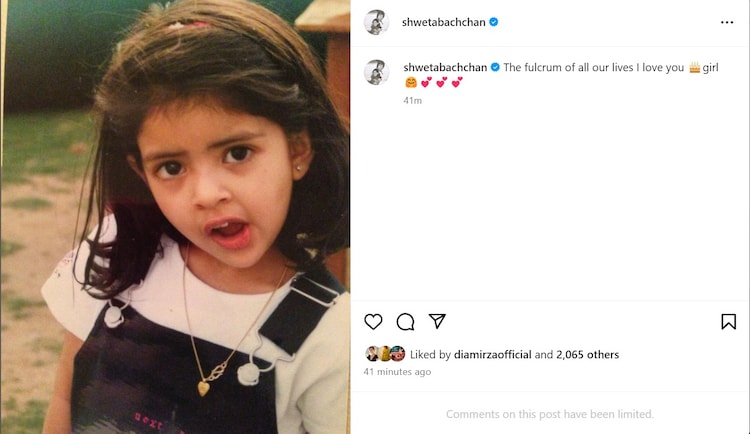Open diamirzaofficial profile from likes line
This screenshot has width=750, height=434.
coord(493,355)
